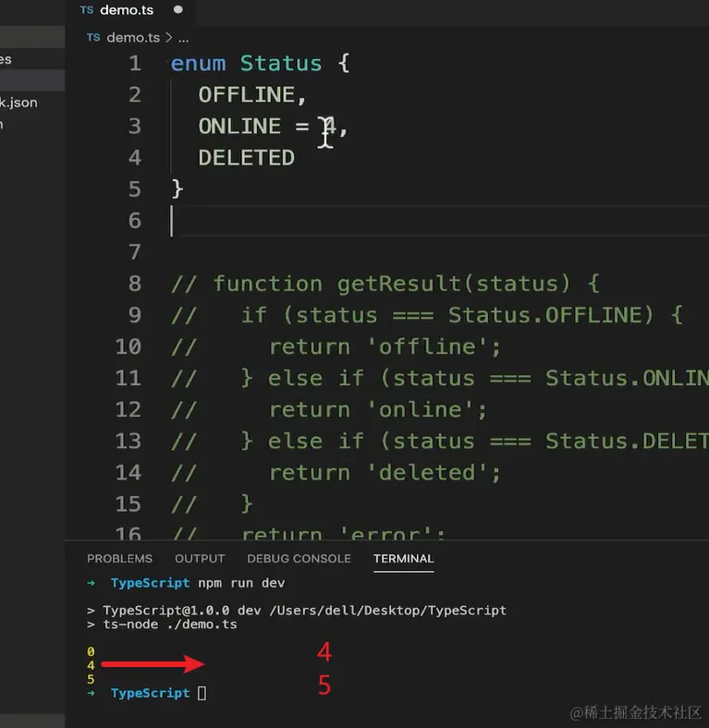Click the 'Status' enum name on line 1
709x728 pixels.
(x=281, y=64)
